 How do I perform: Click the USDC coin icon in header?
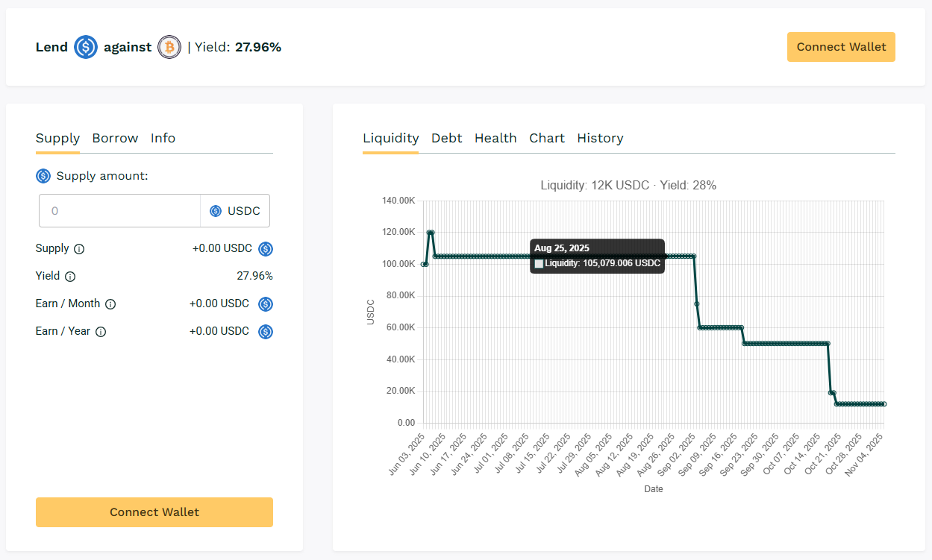click(x=86, y=47)
